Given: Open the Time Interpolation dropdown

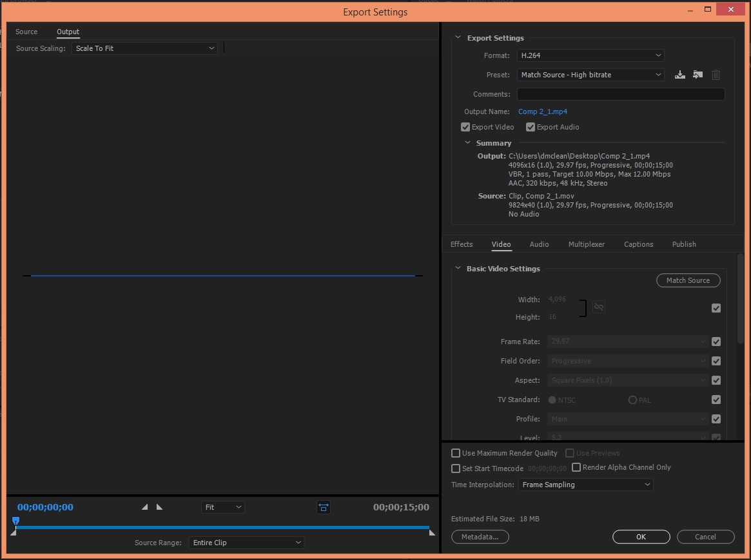Looking at the screenshot, I should (x=586, y=485).
